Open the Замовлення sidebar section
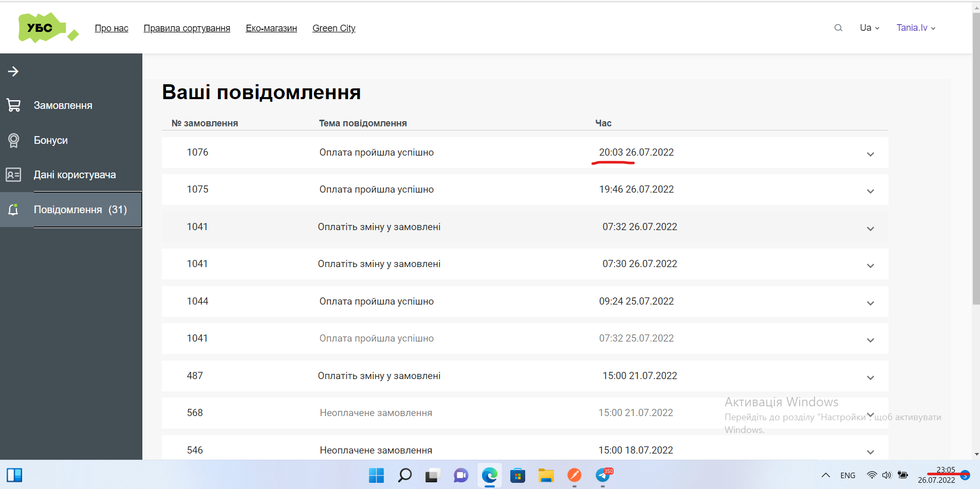This screenshot has width=980, height=489. point(63,105)
